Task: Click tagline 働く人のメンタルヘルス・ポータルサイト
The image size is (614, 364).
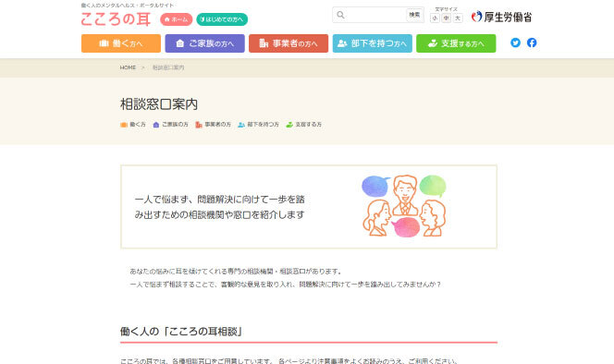Action: point(128,6)
